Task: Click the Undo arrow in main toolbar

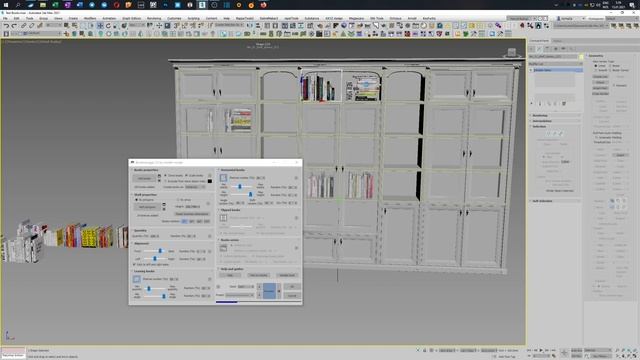Action: click(6, 26)
